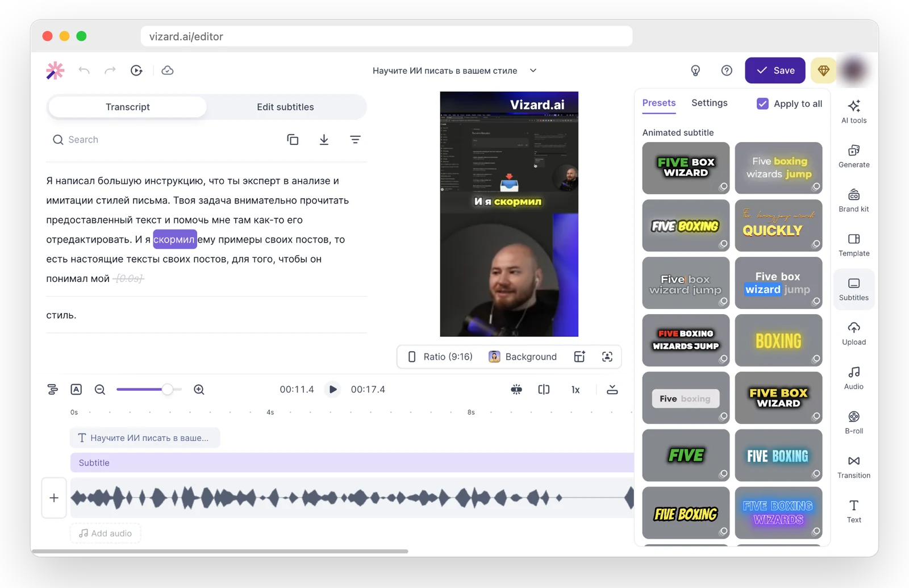The width and height of the screenshot is (909, 588).
Task: Open the Template sidebar panel
Action: click(854, 245)
